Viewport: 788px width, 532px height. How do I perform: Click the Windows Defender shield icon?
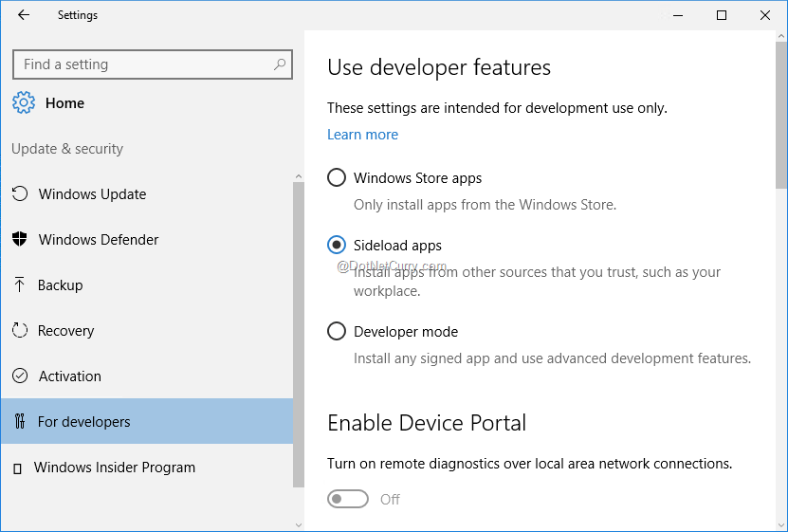click(x=20, y=239)
